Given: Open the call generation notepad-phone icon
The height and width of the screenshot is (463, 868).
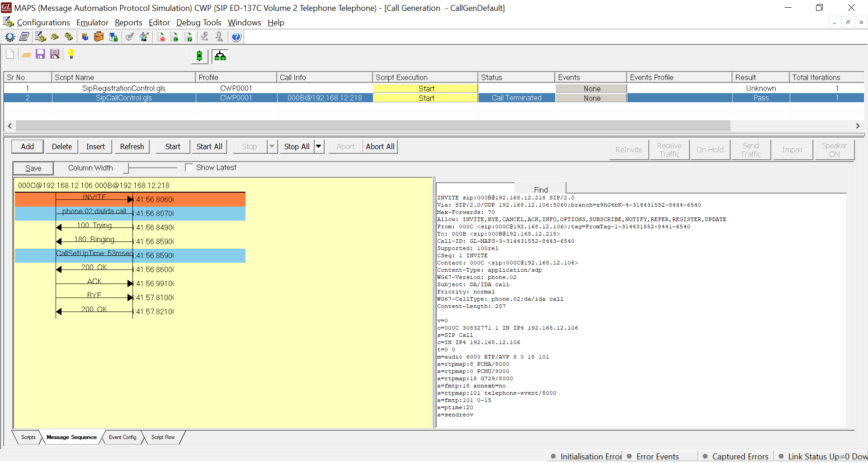Looking at the screenshot, I should point(40,37).
